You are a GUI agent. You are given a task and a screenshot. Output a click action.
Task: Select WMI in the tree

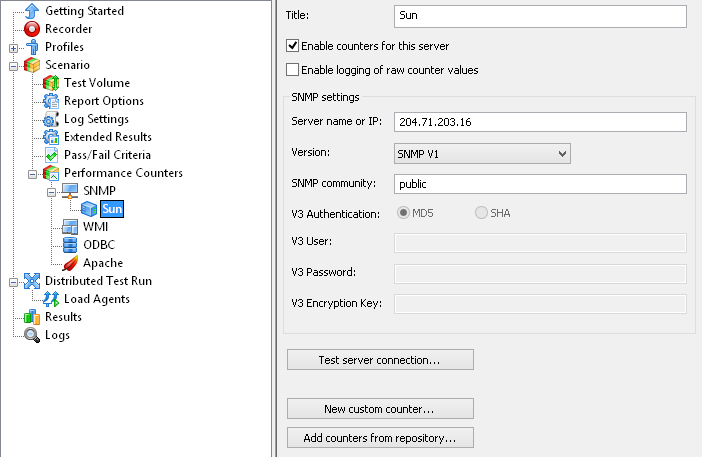coord(95,226)
